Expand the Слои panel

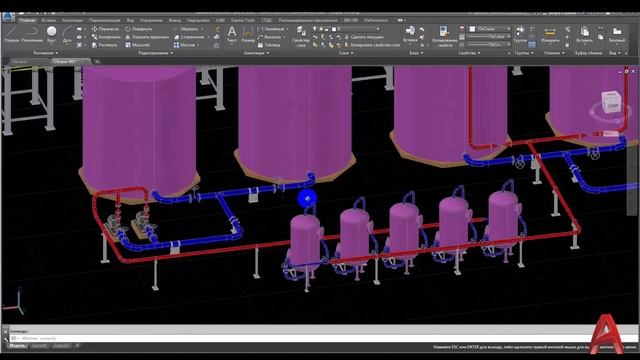click(346, 53)
